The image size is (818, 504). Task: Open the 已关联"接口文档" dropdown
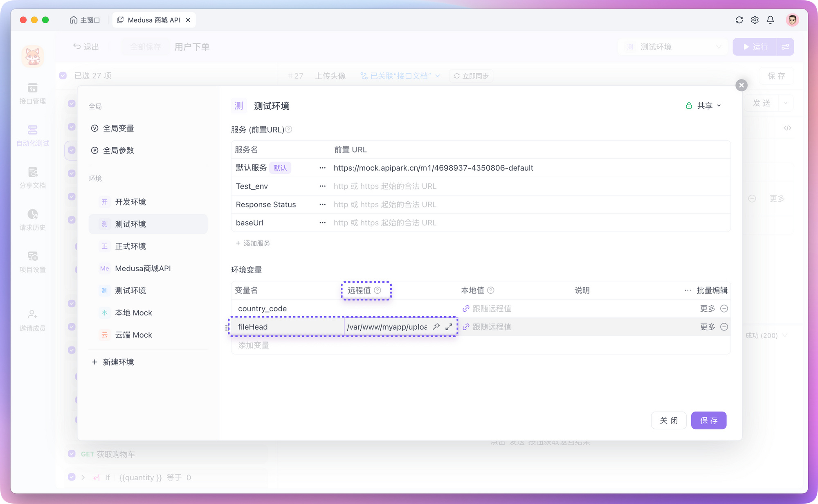pyautogui.click(x=400, y=75)
